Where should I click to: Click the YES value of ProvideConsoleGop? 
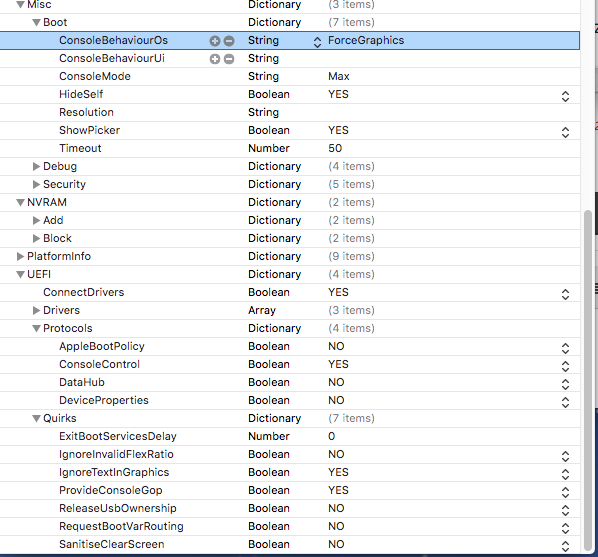pyautogui.click(x=338, y=491)
